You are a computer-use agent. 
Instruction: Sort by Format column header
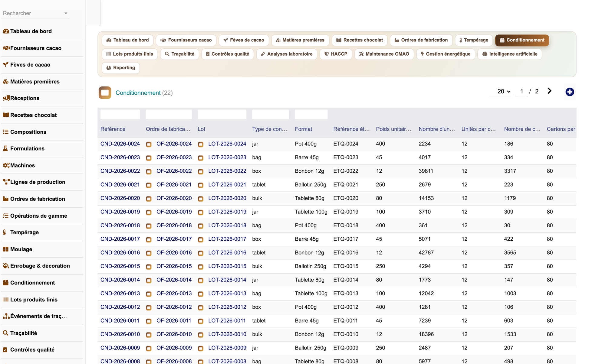pyautogui.click(x=303, y=129)
